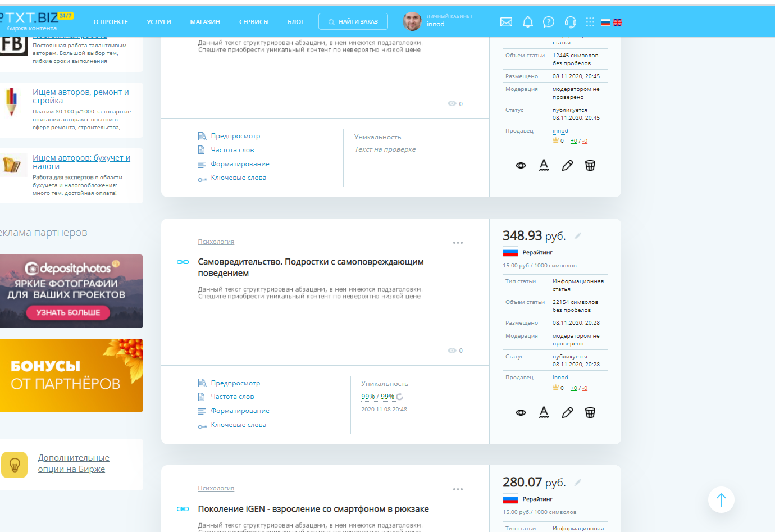775x532 pixels.
Task: Open the messages envelope icon in header
Action: click(506, 22)
